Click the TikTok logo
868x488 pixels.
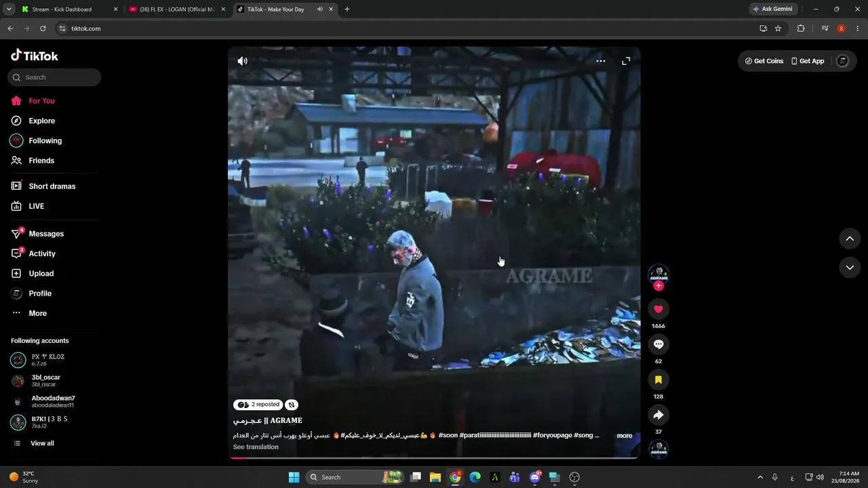pyautogui.click(x=35, y=56)
